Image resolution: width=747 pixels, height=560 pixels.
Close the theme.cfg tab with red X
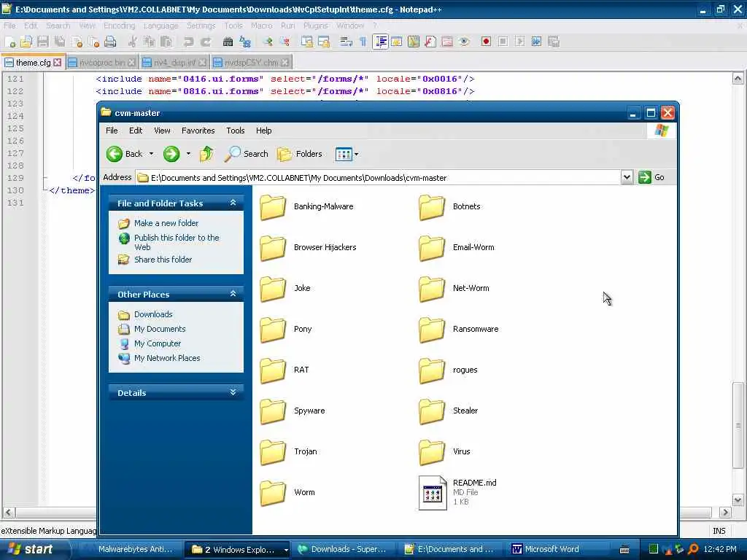pyautogui.click(x=58, y=63)
